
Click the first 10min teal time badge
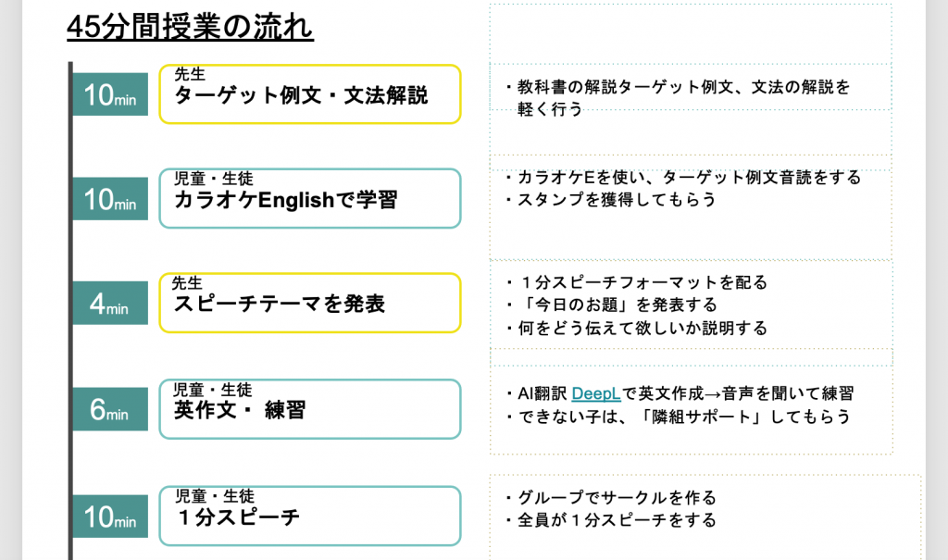point(110,94)
